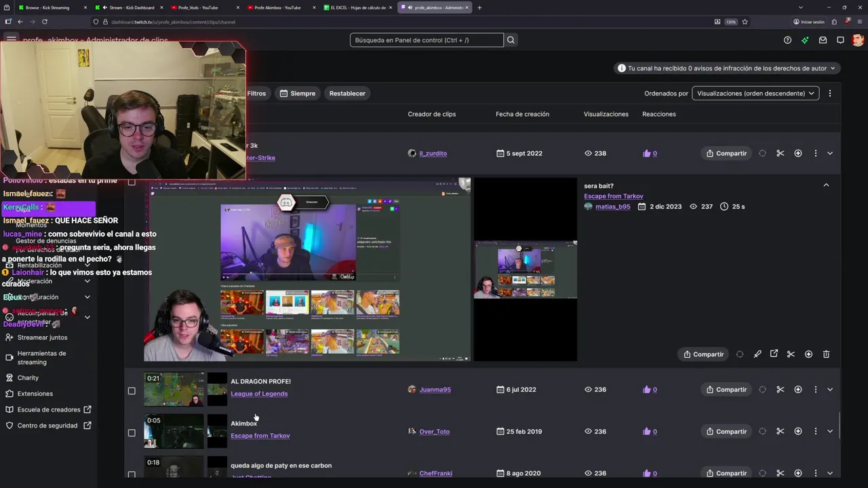The image size is (868, 488).
Task: Open matias_b95 creator profile link
Action: point(612,207)
